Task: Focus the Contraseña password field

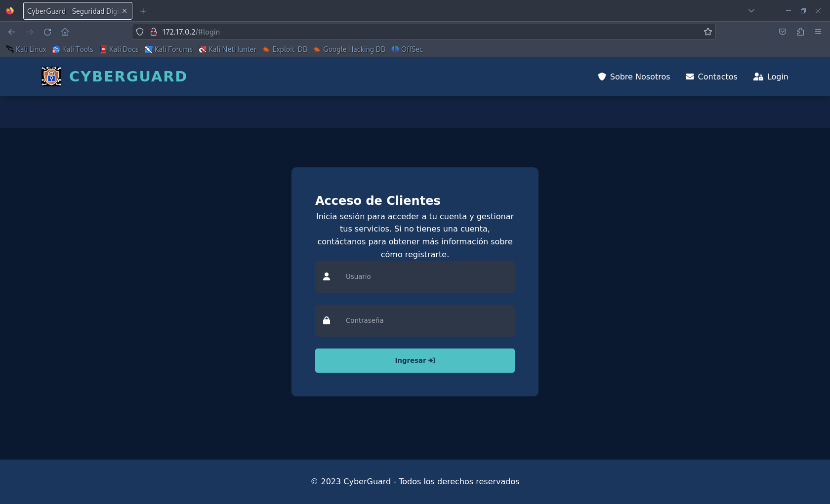Action: pos(415,320)
